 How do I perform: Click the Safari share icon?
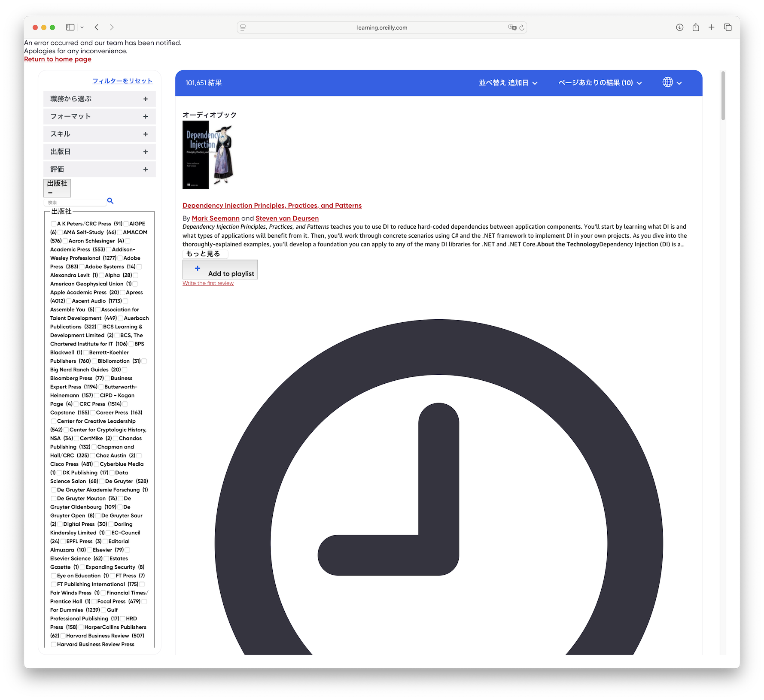click(x=696, y=27)
